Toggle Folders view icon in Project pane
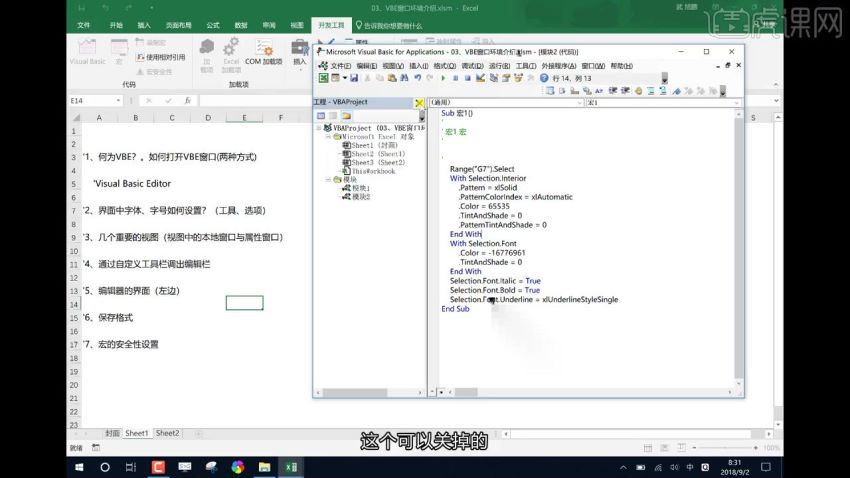The height and width of the screenshot is (478, 850). (346, 115)
